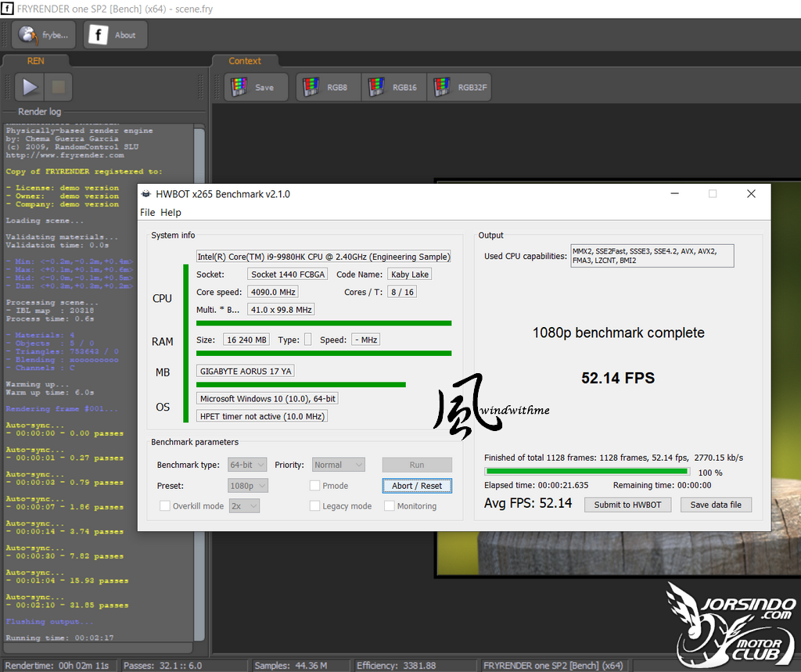Click the HPET timer not active field
The image size is (801, 672).
[x=261, y=416]
